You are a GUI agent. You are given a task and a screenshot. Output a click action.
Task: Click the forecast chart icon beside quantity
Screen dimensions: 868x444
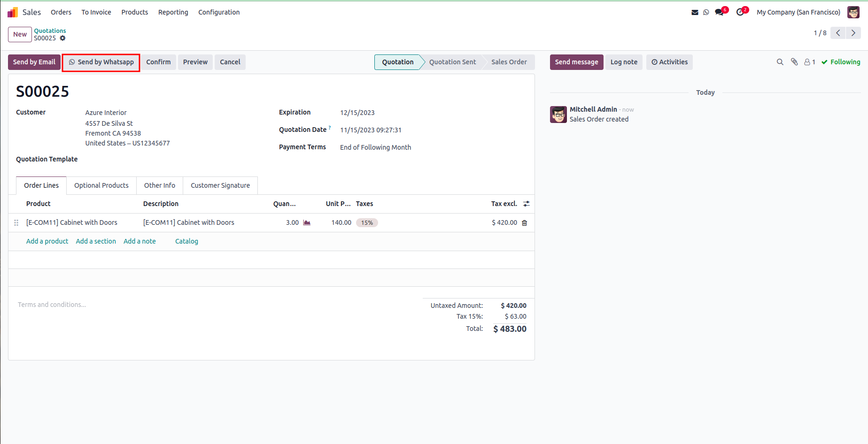tap(307, 222)
